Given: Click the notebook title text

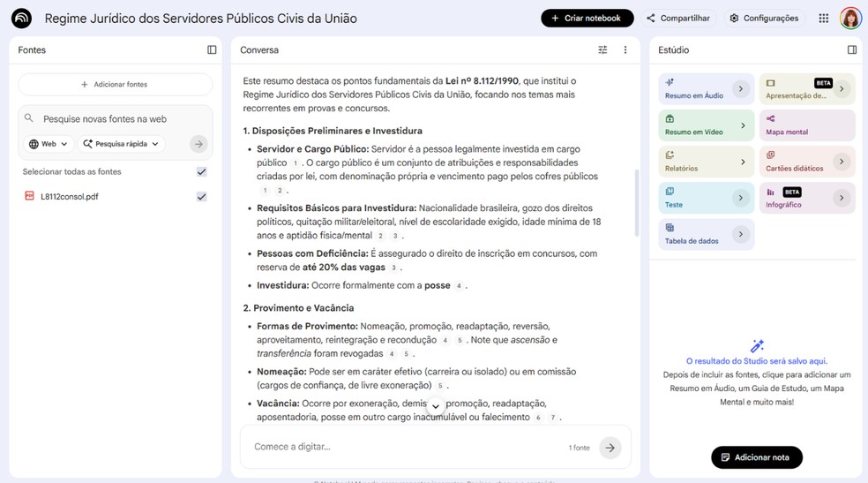Looking at the screenshot, I should tap(200, 19).
